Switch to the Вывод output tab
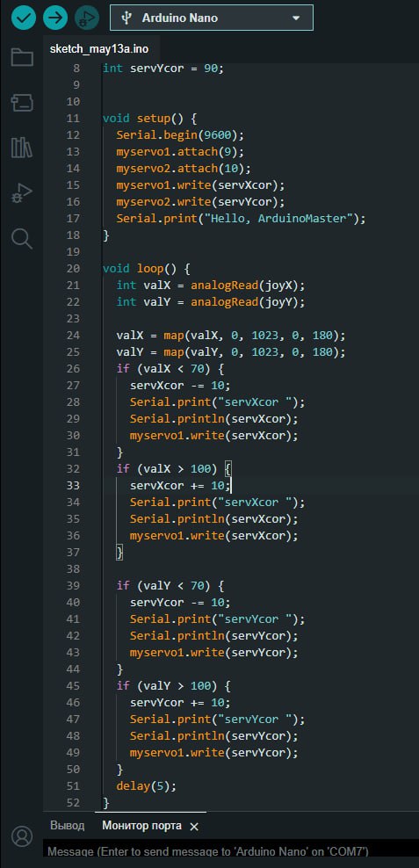The height and width of the screenshot is (868, 419). [x=68, y=826]
